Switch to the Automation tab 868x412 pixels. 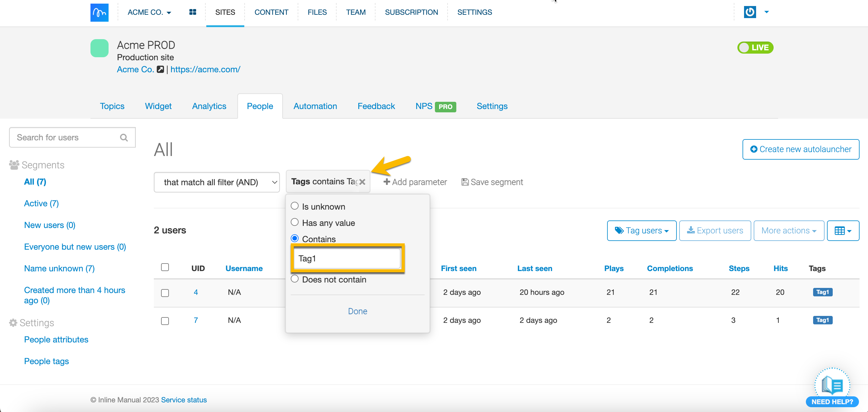click(315, 106)
